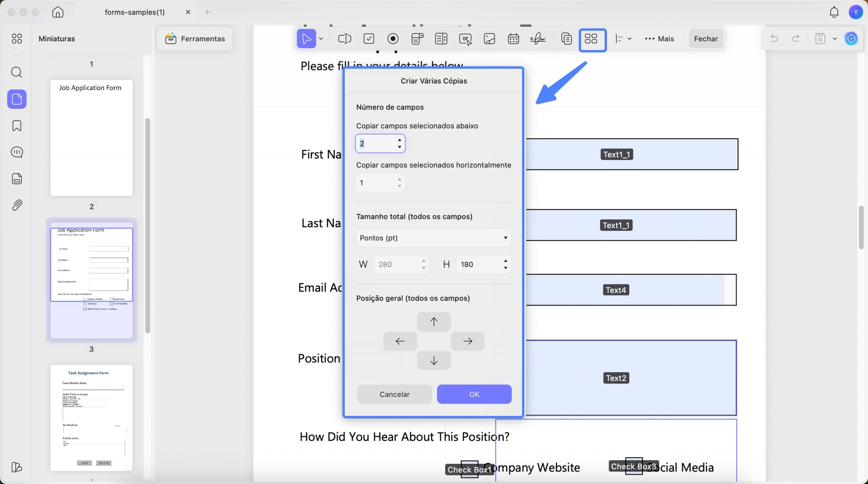Toggle the Check Box3 Social Media checkbox
868x484 pixels.
[x=634, y=466]
